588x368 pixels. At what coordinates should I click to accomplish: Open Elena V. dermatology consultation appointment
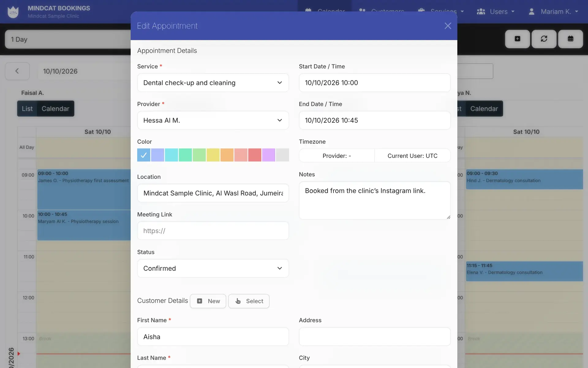[524, 271]
